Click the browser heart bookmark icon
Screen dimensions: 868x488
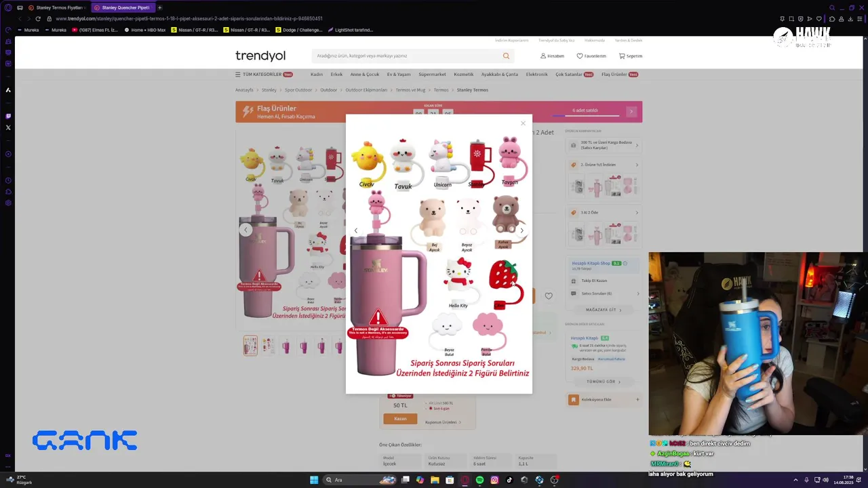point(819,19)
